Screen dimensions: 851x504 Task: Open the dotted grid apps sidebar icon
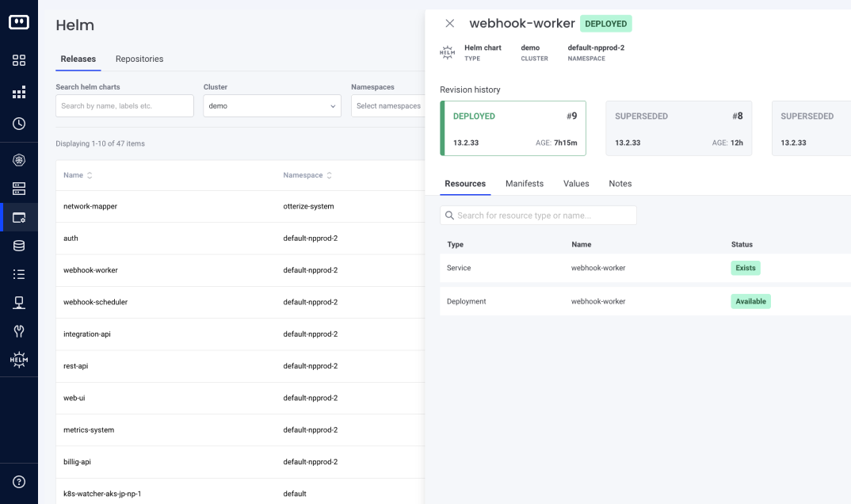(x=19, y=92)
